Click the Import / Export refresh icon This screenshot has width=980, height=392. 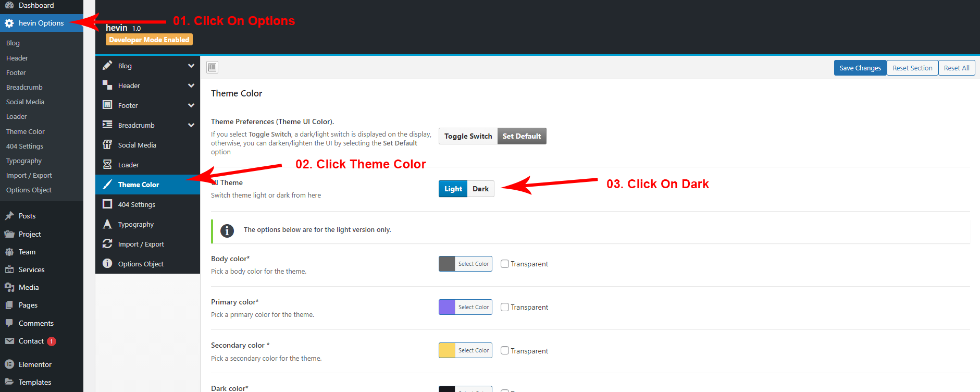(107, 244)
